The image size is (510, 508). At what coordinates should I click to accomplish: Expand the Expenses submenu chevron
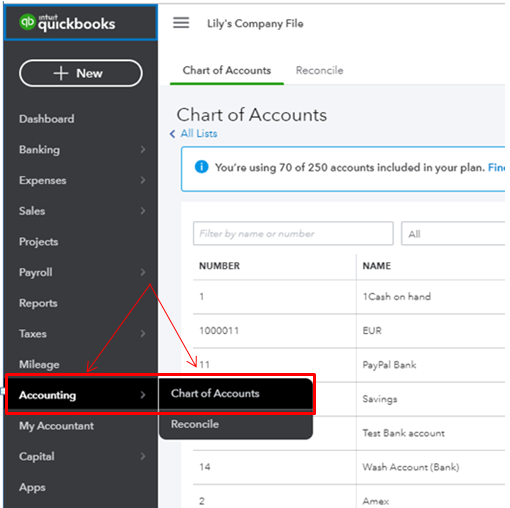coord(143,180)
